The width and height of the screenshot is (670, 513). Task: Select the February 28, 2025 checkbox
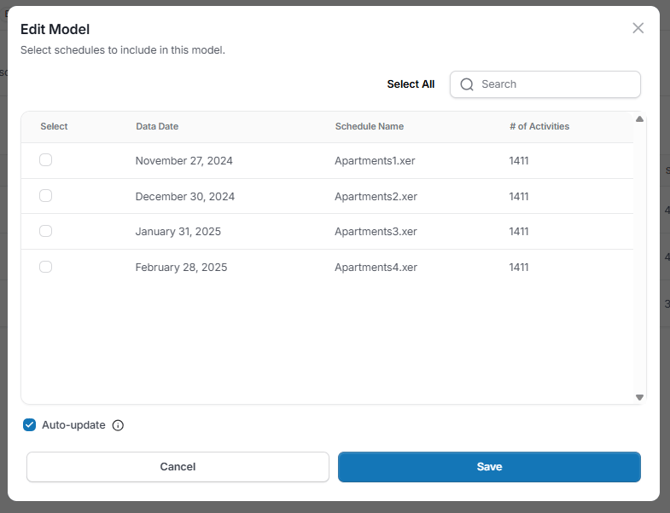pyautogui.click(x=46, y=267)
